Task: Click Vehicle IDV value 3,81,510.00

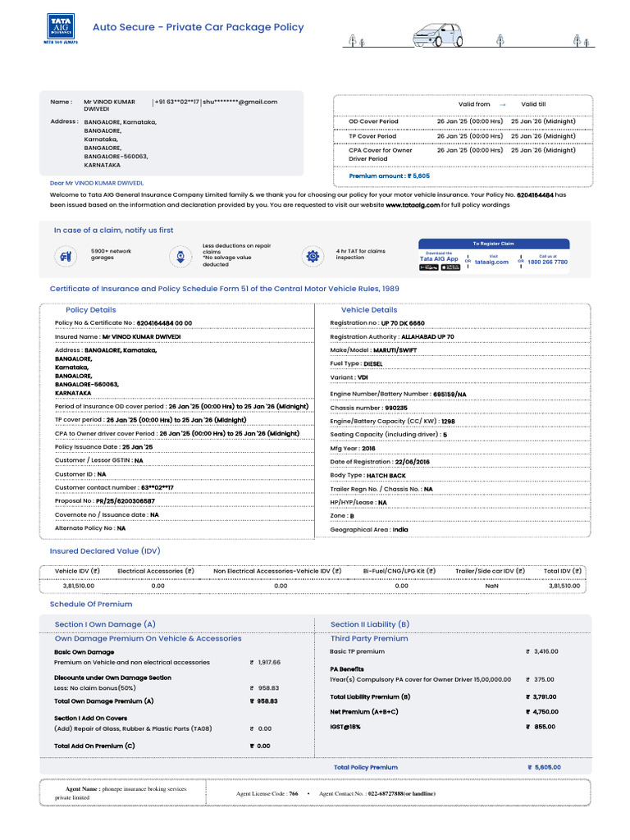Action: 78,586
